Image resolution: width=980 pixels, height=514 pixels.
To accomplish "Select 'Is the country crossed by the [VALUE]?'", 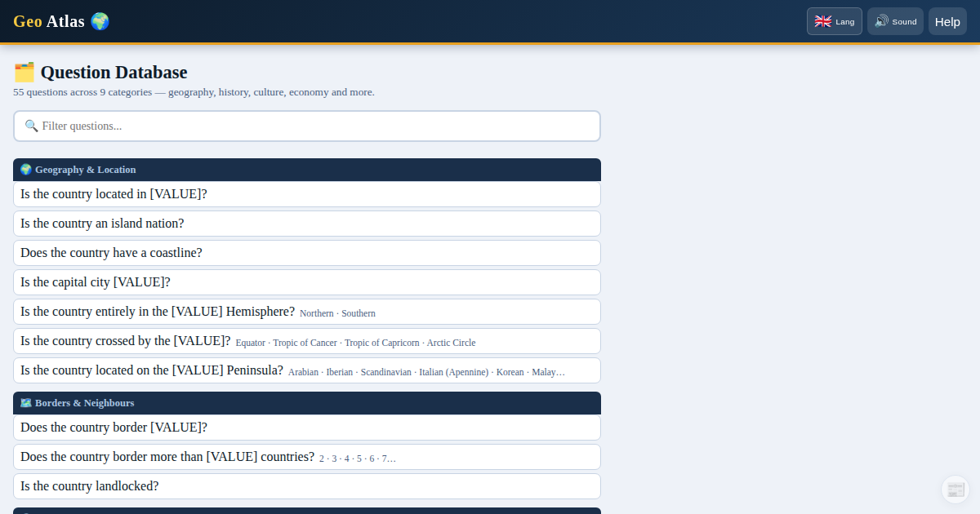I will [x=307, y=341].
